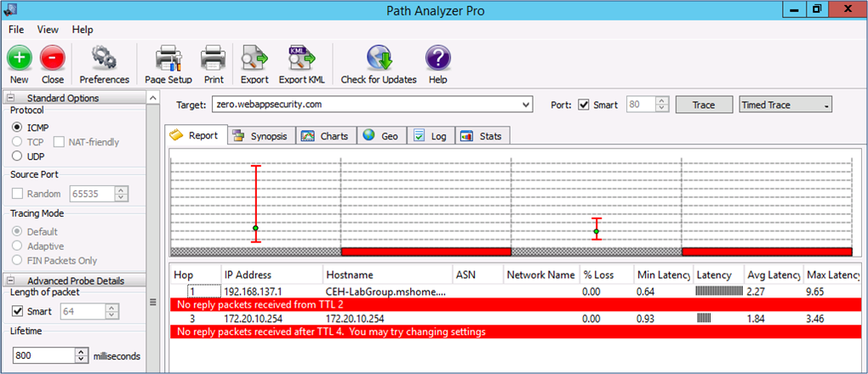
Task: Toggle the NAT-friendly checkbox
Action: [58, 142]
